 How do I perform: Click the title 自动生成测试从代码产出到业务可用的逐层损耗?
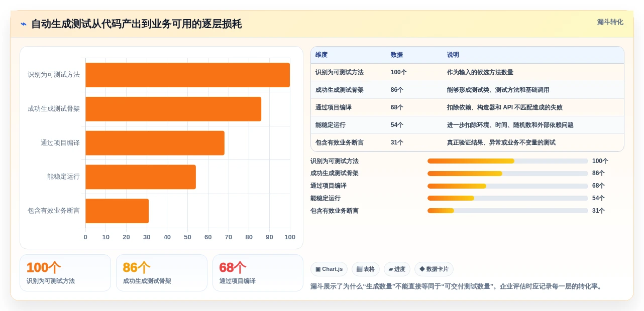[136, 24]
